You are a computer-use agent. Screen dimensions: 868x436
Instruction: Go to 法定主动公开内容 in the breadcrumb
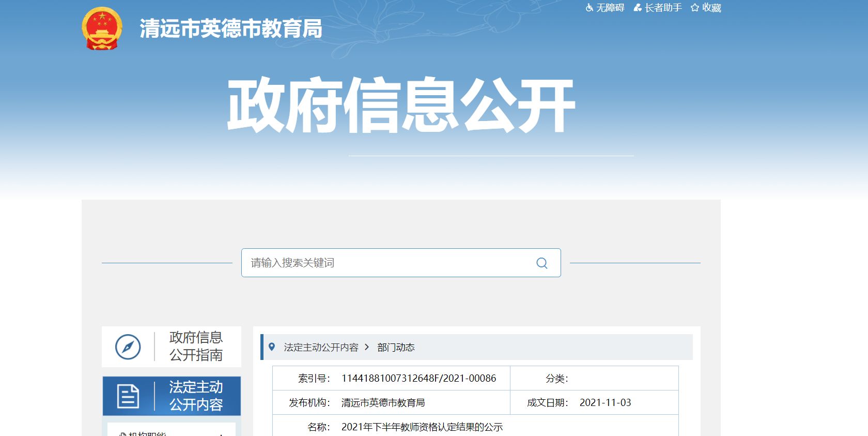[x=321, y=348]
